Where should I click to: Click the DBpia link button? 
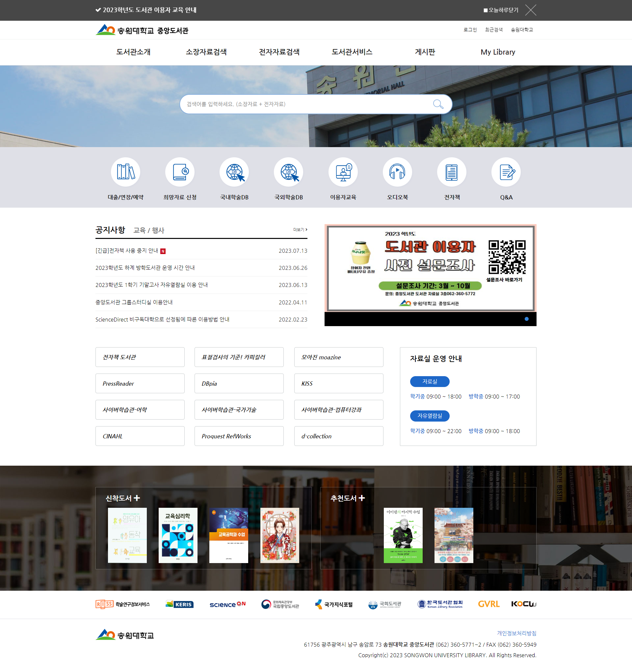[239, 383]
